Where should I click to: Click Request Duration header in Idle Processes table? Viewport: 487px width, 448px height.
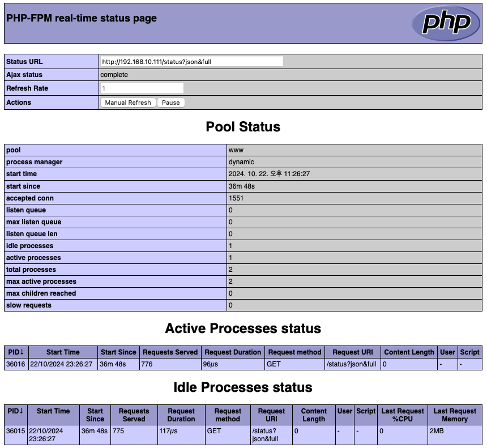[181, 415]
